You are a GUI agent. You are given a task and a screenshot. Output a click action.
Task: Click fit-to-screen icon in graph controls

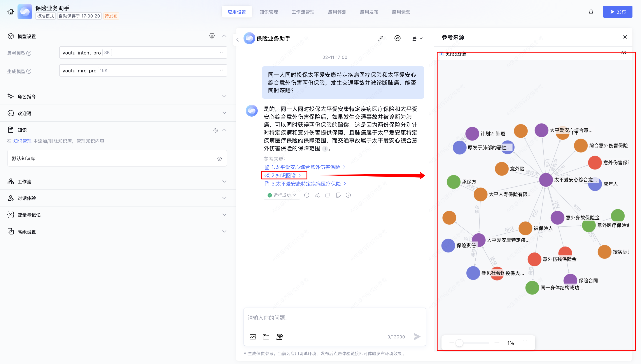click(x=525, y=343)
